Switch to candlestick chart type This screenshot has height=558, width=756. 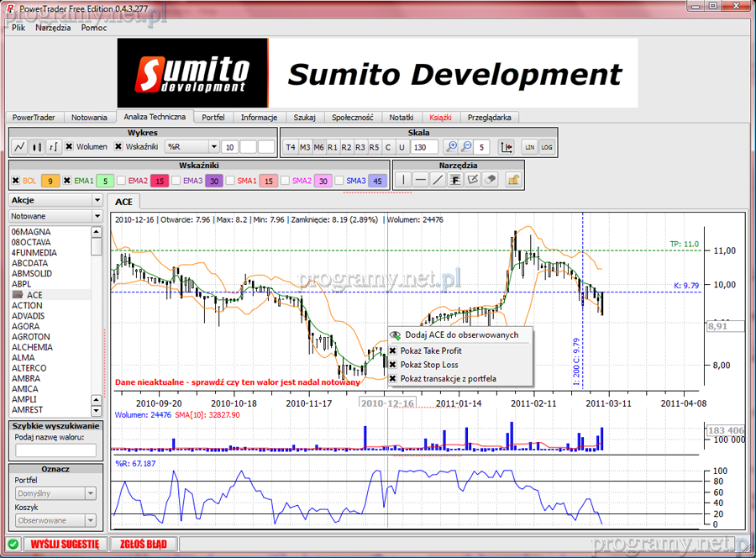coord(36,147)
